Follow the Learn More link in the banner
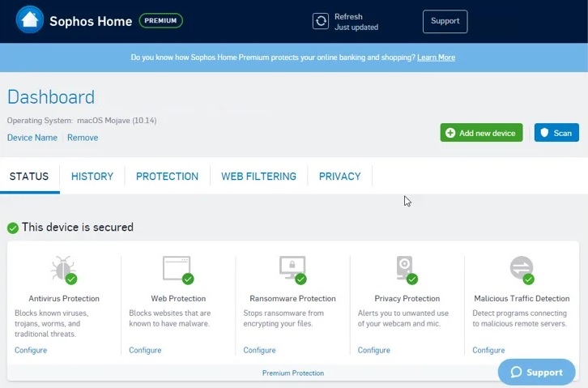Image resolution: width=588 pixels, height=388 pixels. [x=436, y=58]
